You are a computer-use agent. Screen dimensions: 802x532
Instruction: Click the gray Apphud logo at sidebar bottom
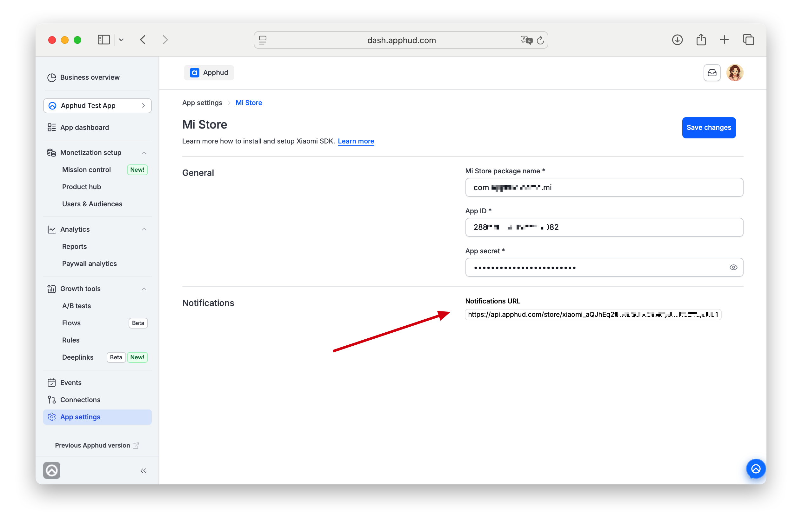click(51, 471)
